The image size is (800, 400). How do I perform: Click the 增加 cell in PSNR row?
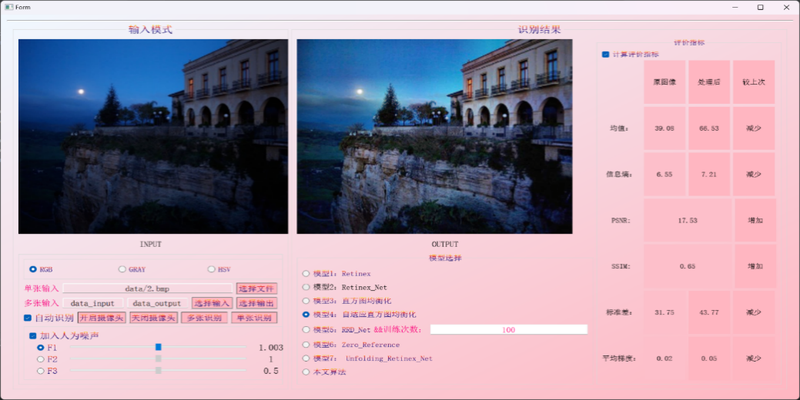click(x=755, y=220)
